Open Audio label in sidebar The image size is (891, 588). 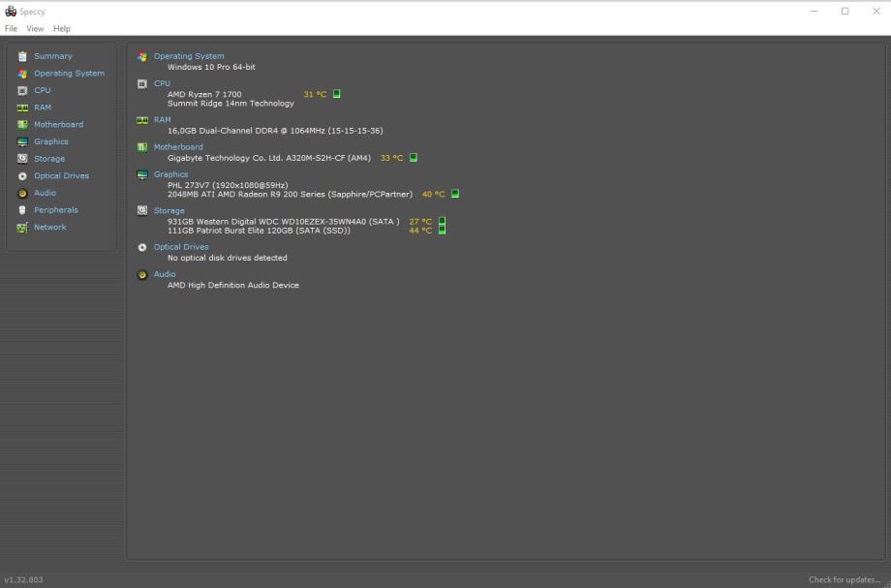(45, 193)
